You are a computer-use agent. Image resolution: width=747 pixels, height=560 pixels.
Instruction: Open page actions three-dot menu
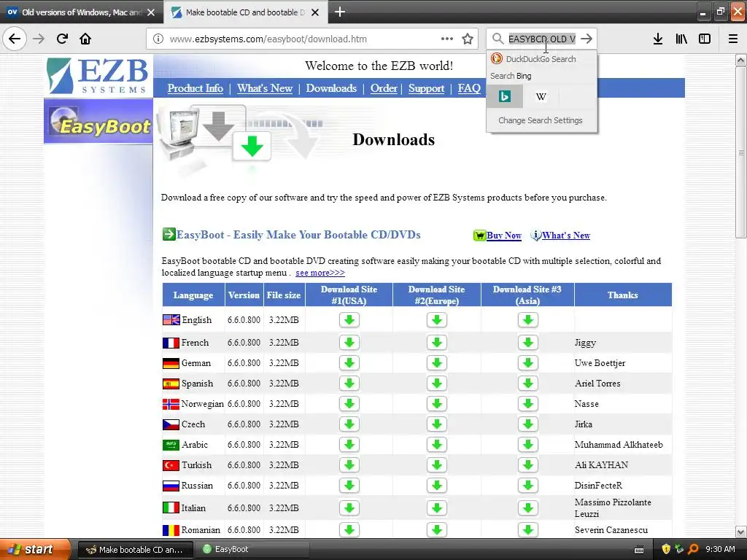447,39
